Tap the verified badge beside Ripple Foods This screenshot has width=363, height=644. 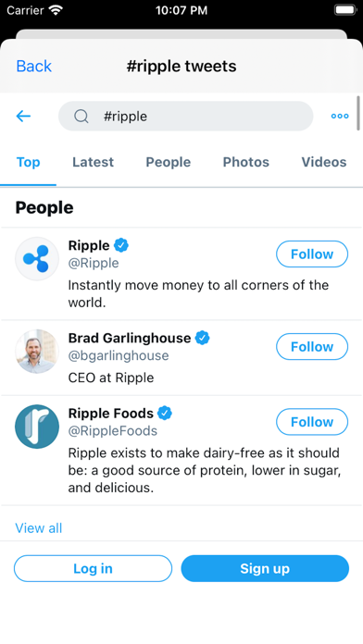165,414
